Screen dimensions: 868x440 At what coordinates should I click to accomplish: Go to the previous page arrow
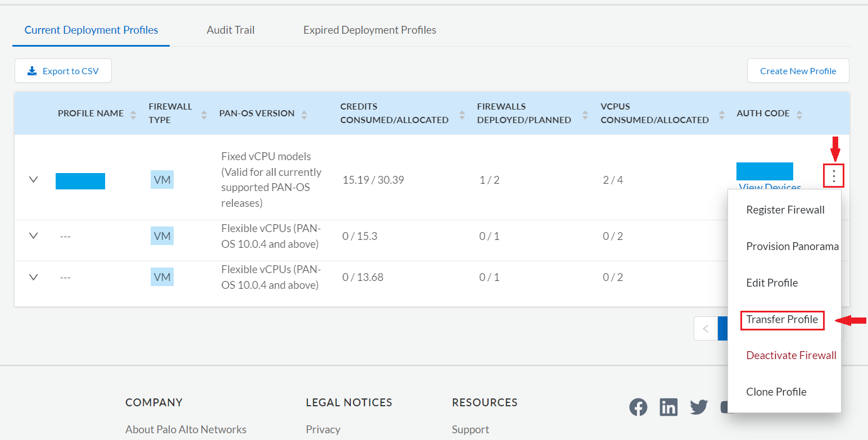706,329
